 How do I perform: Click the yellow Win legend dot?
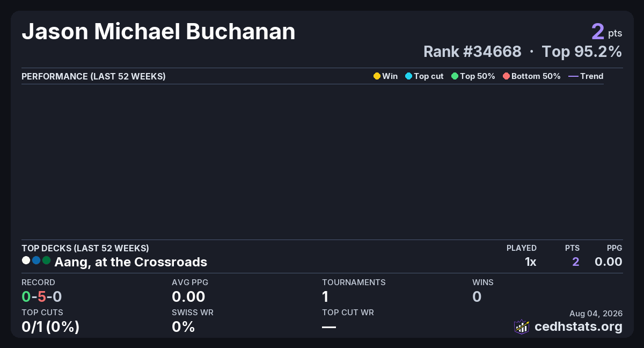(x=377, y=76)
